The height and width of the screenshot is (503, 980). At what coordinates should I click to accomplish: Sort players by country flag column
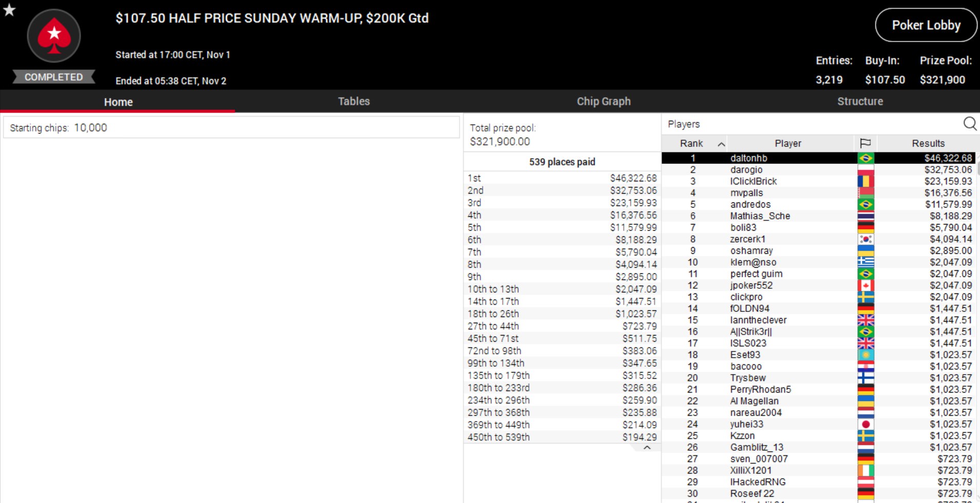(x=865, y=143)
